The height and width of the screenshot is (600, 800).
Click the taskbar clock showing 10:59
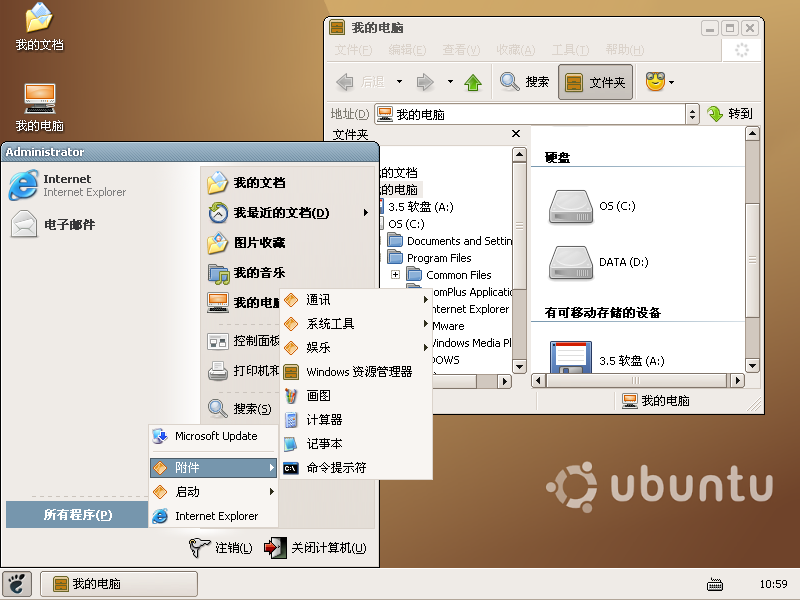tap(773, 584)
